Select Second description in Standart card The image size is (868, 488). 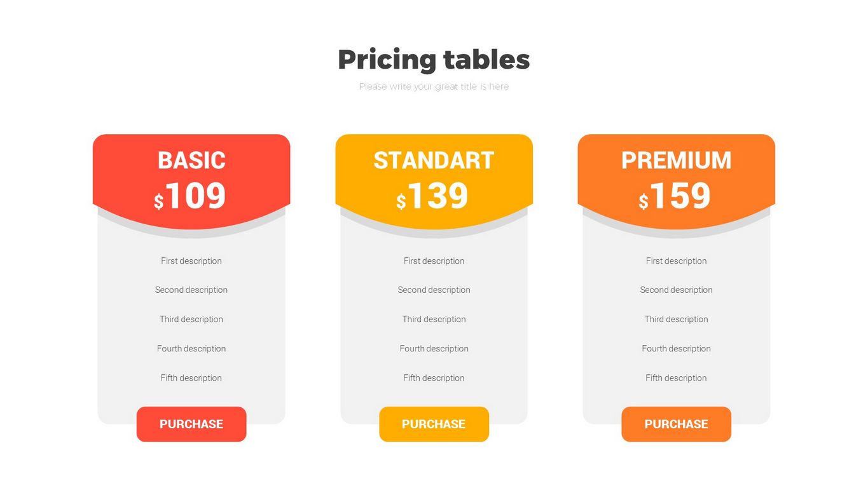[434, 290]
